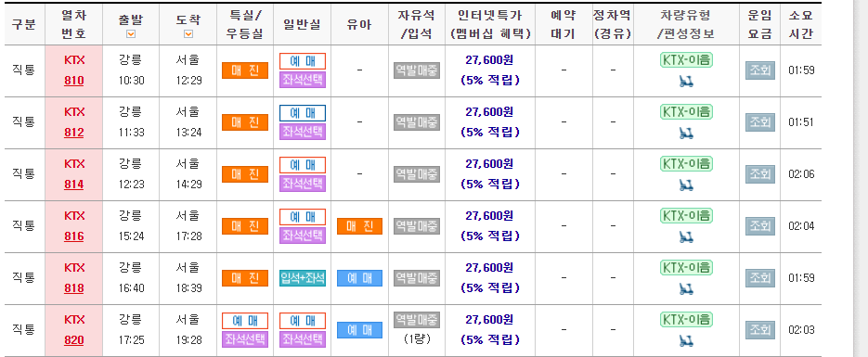Reserve infant seat (유아 예매) on KTX 820
This screenshot has width=868, height=357.
(359, 330)
